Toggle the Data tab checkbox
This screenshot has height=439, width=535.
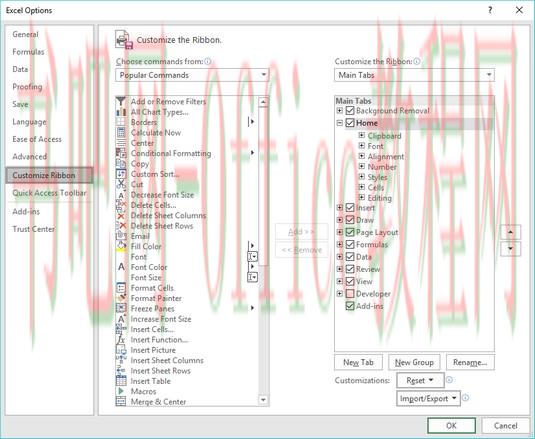(350, 257)
